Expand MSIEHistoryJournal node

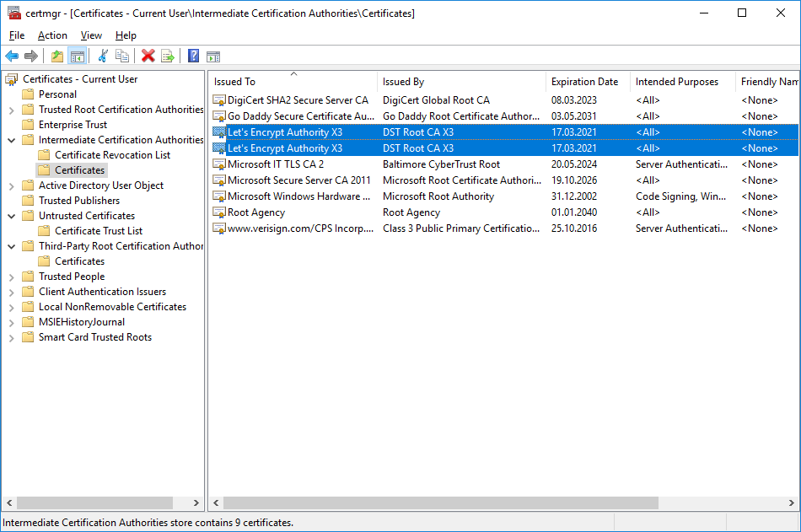(12, 322)
